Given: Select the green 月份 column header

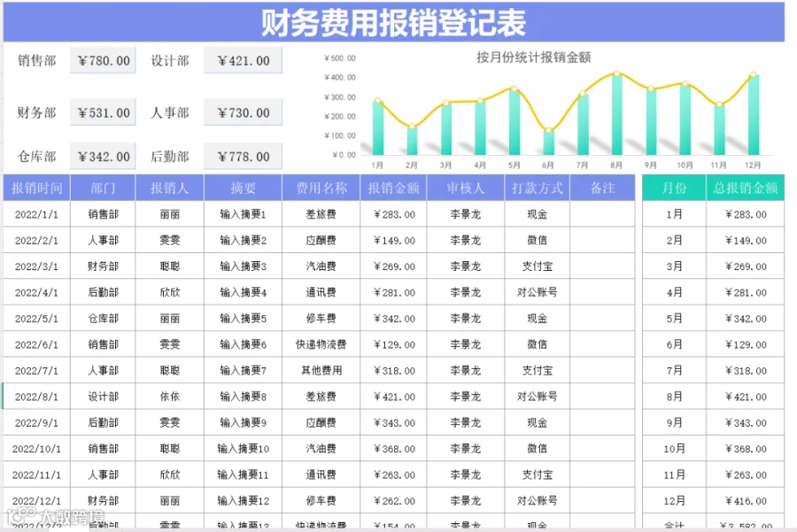Looking at the screenshot, I should coord(674,188).
